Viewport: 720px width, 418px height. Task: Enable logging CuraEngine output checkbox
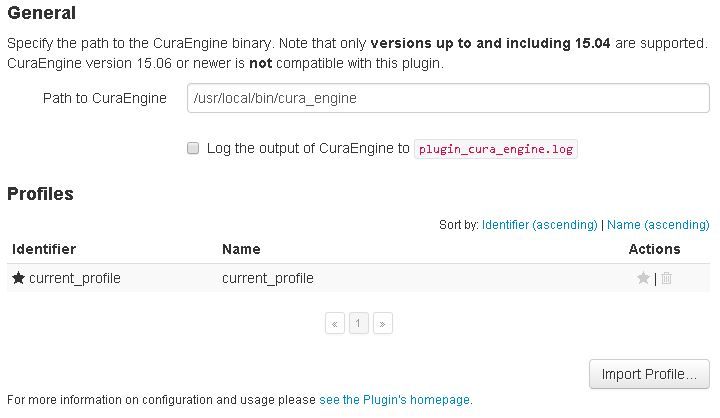(193, 148)
